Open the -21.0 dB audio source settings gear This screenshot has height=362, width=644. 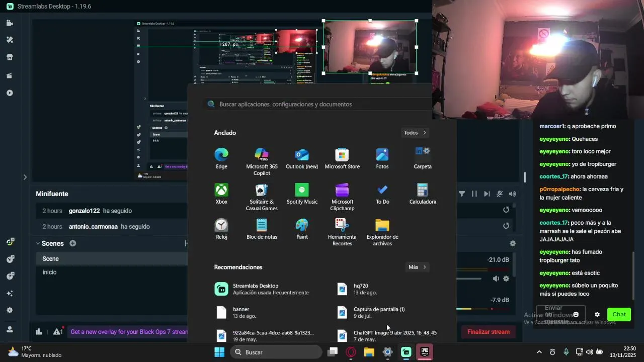click(506, 279)
